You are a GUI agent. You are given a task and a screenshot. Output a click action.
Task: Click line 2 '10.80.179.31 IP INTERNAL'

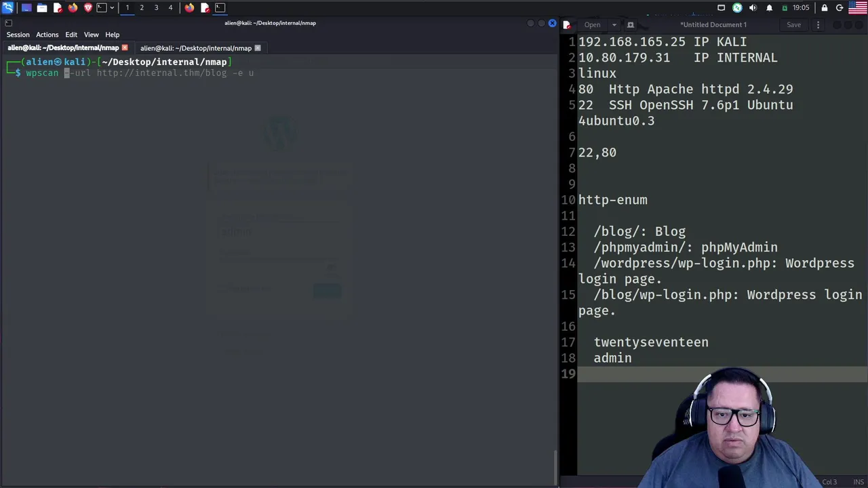[x=677, y=58]
